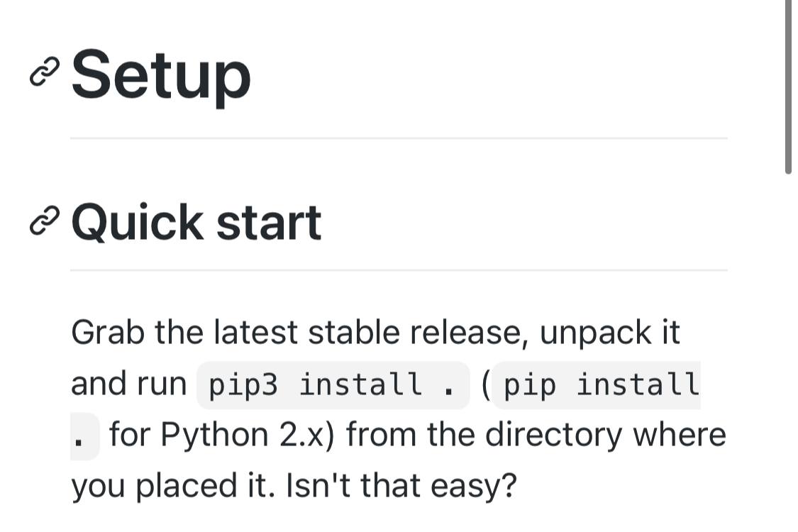798x532 pixels.
Task: Click the divider line beneath the Setup heading
Action: (x=399, y=138)
